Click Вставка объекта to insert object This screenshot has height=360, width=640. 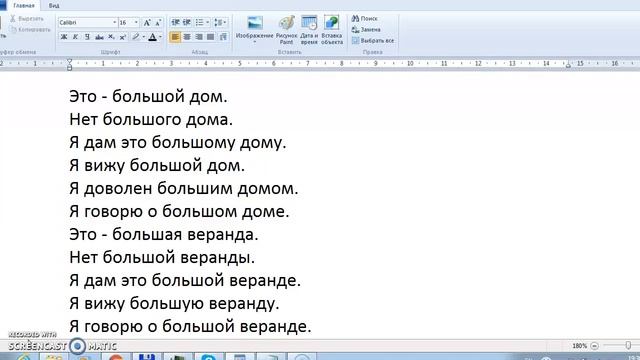[x=332, y=30]
